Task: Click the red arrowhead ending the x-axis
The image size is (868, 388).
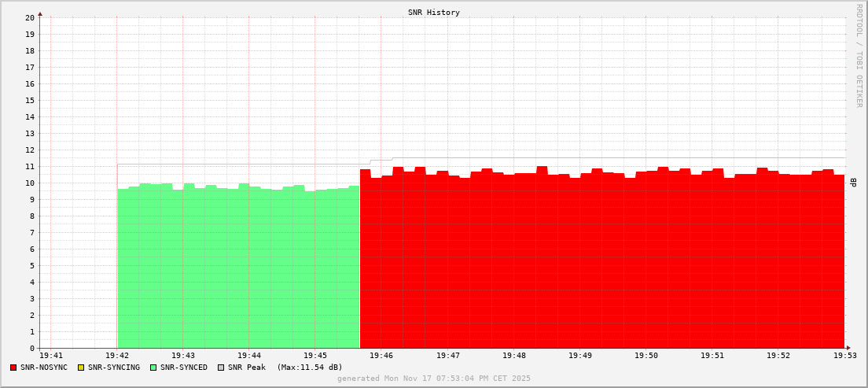Action: (848, 348)
